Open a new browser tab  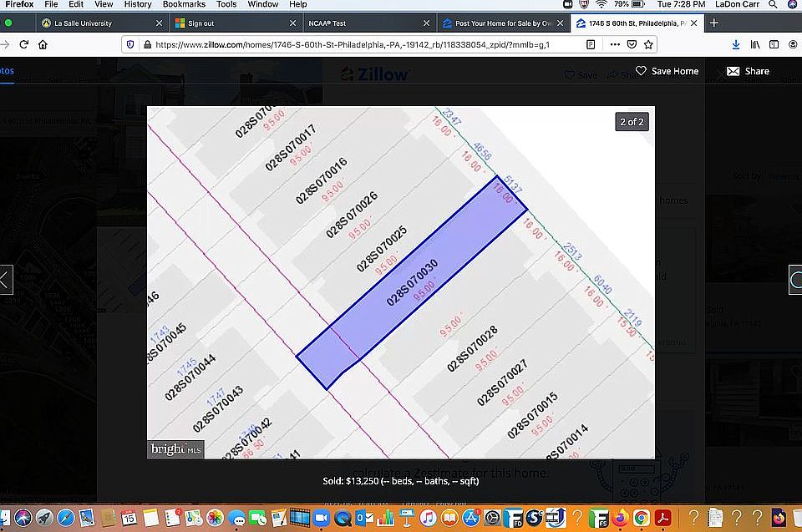[x=714, y=23]
